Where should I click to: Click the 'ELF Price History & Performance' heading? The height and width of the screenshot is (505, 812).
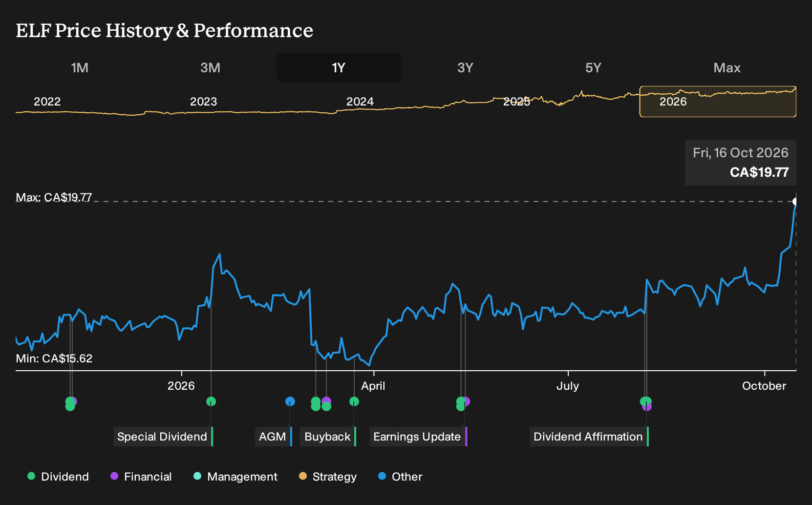(x=165, y=30)
